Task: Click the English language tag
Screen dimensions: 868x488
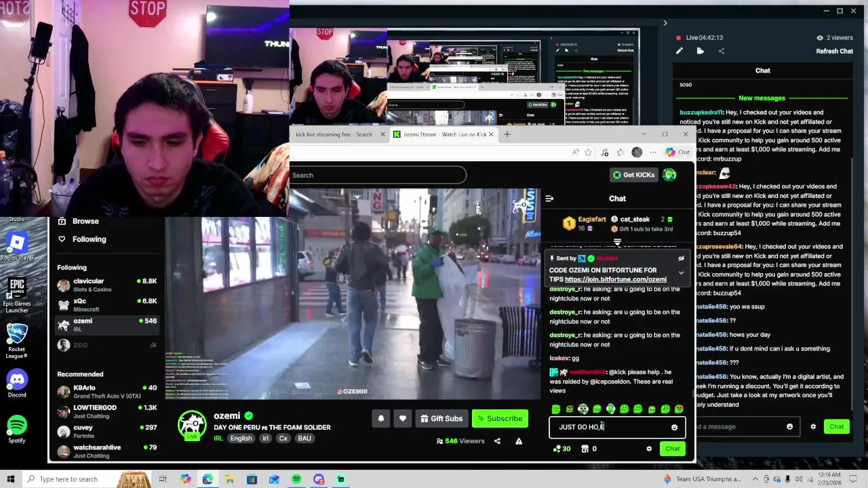Action: [241, 439]
